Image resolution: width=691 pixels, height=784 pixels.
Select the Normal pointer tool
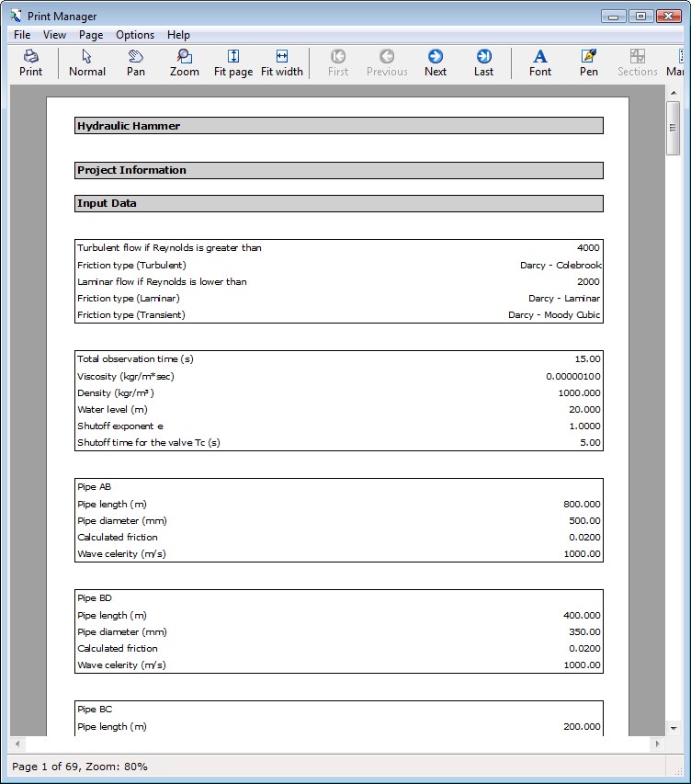pos(87,62)
